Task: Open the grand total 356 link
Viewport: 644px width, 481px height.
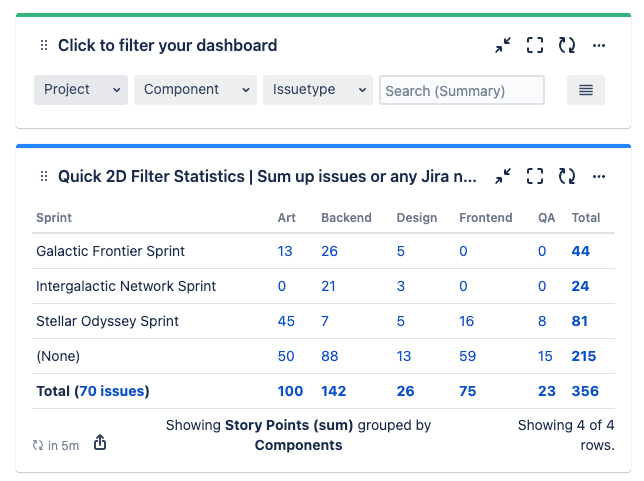Action: [x=587, y=391]
